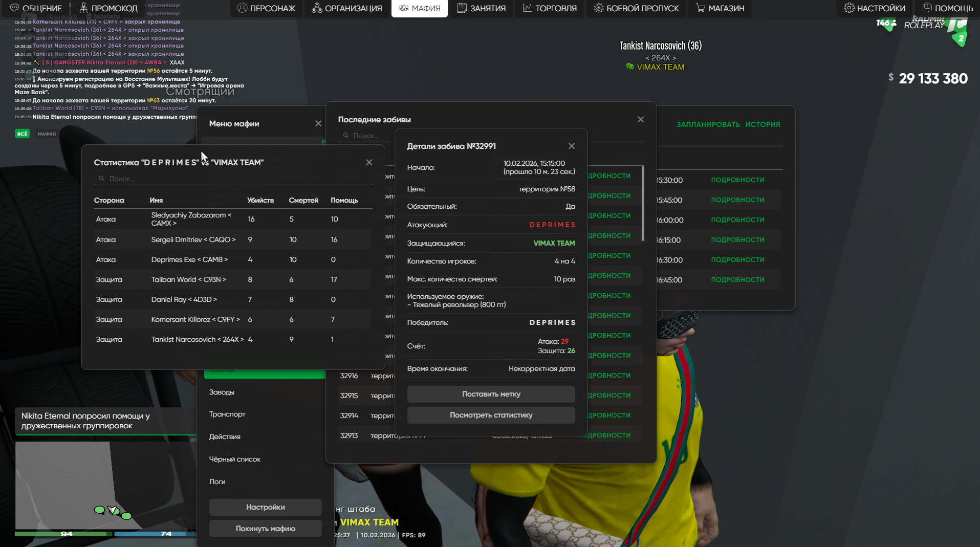Select the Taliban World player row
The height and width of the screenshot is (547, 980).
coord(233,279)
